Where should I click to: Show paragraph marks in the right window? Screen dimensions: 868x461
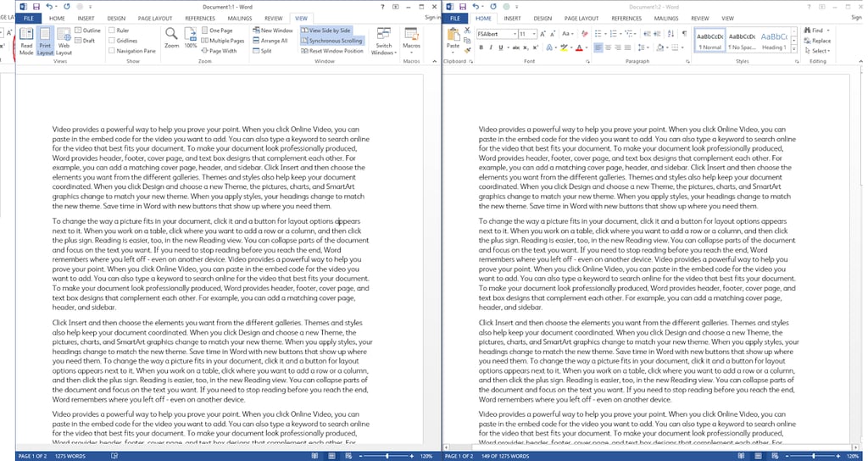[x=684, y=34]
